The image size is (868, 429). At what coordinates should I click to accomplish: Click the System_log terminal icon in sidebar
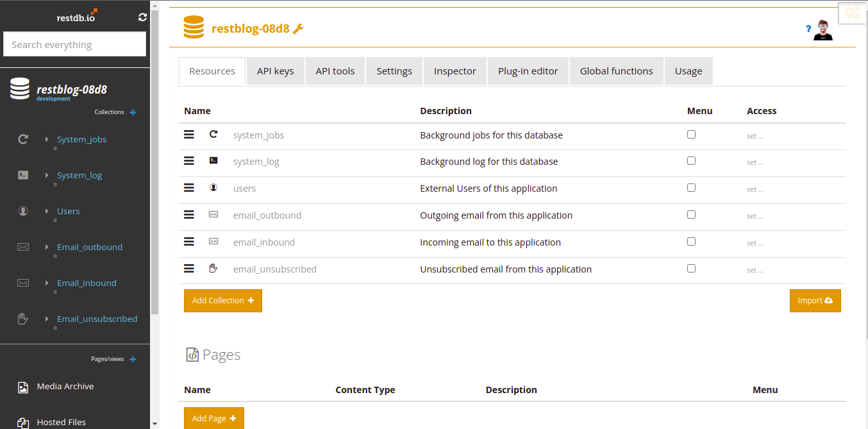click(x=23, y=175)
